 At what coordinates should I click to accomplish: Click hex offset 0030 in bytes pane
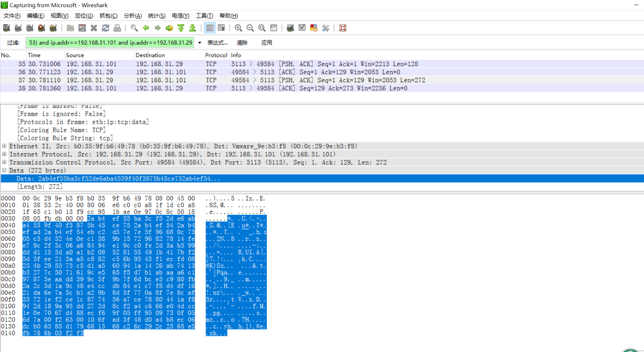point(8,219)
